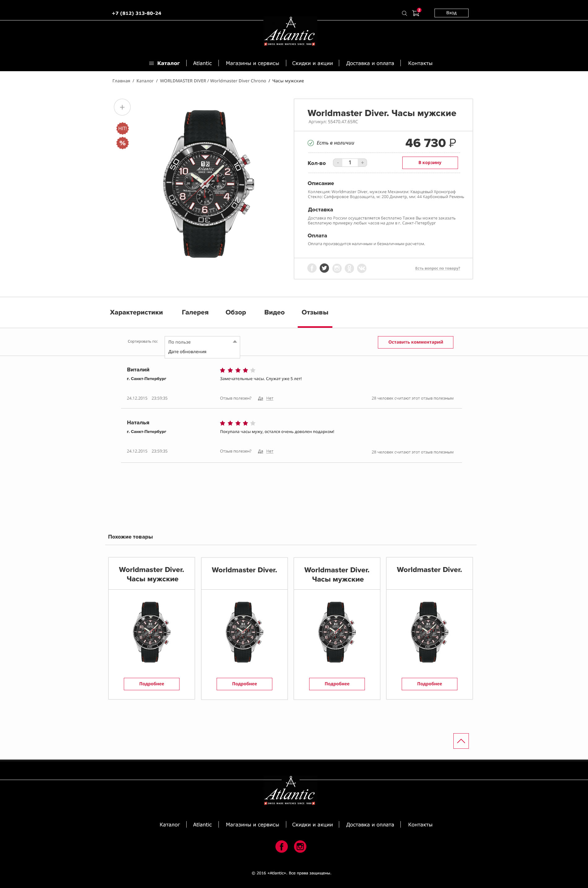Rate fifth star on Виталий's review

pyautogui.click(x=253, y=370)
